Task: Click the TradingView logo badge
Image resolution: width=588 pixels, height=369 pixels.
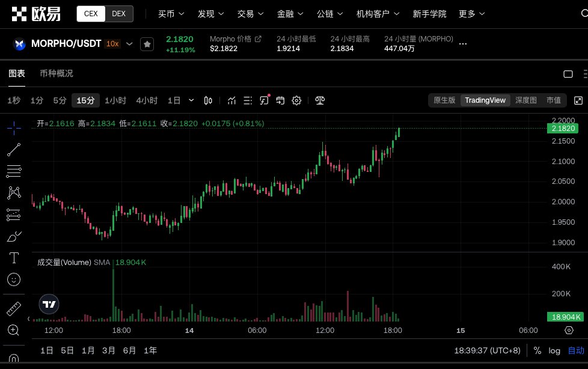Action: [x=49, y=304]
